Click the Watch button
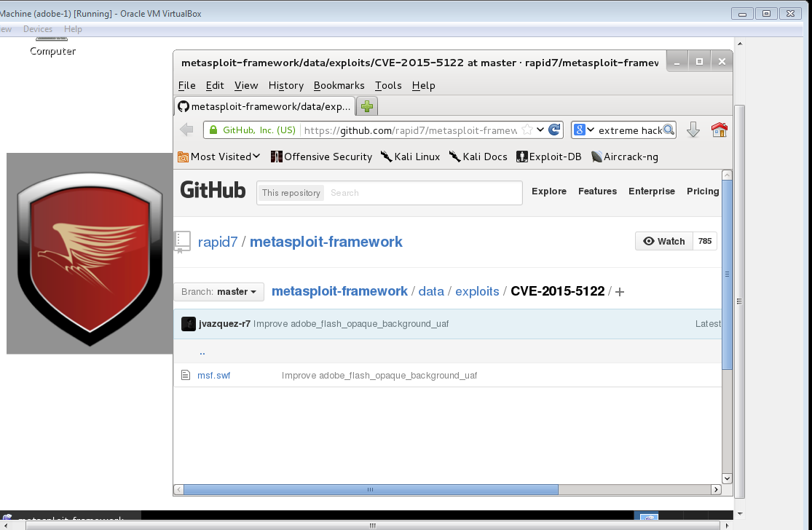812x530 pixels. [664, 241]
